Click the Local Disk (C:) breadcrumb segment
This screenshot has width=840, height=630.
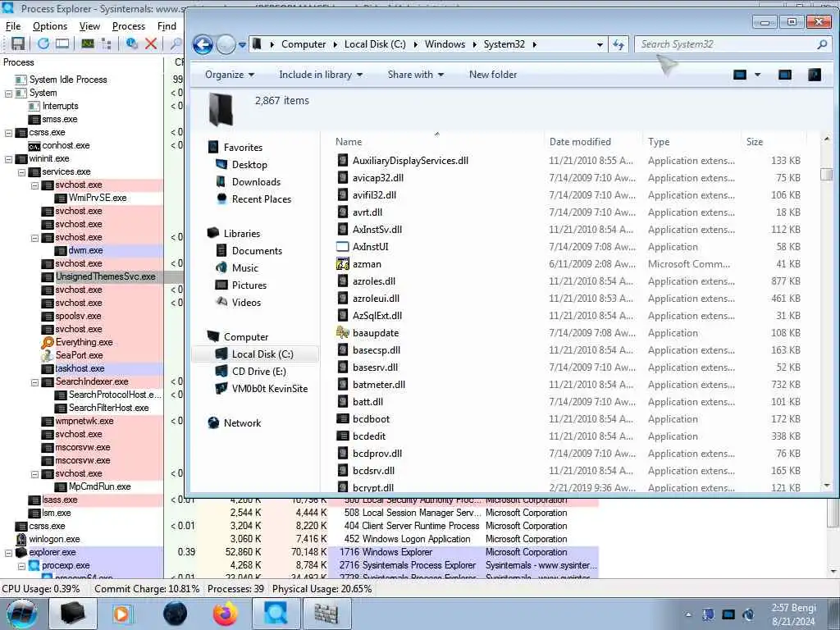[375, 44]
